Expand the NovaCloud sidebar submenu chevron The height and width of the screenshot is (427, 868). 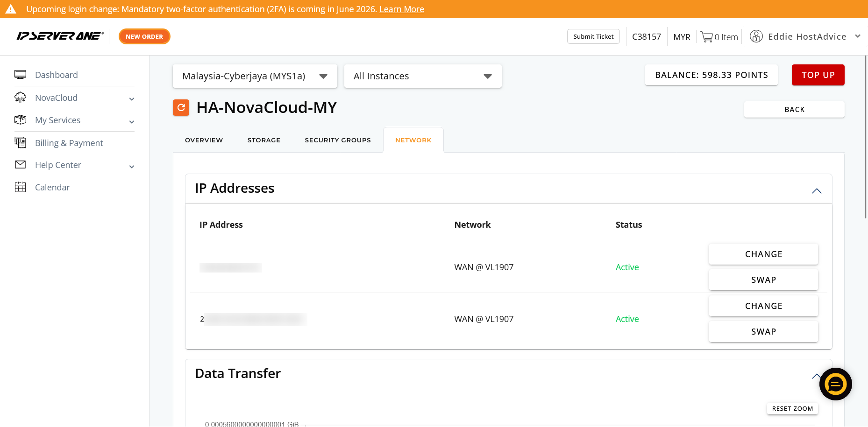132,99
